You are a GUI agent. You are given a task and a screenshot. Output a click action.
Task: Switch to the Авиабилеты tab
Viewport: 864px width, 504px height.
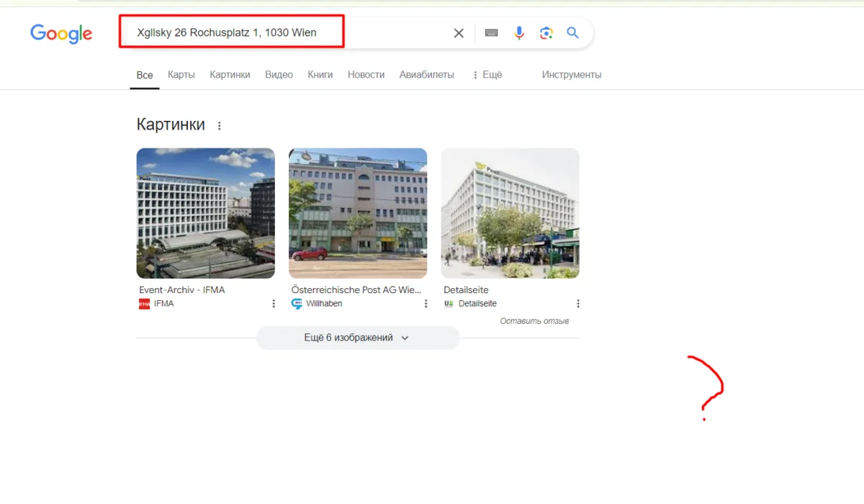[427, 75]
